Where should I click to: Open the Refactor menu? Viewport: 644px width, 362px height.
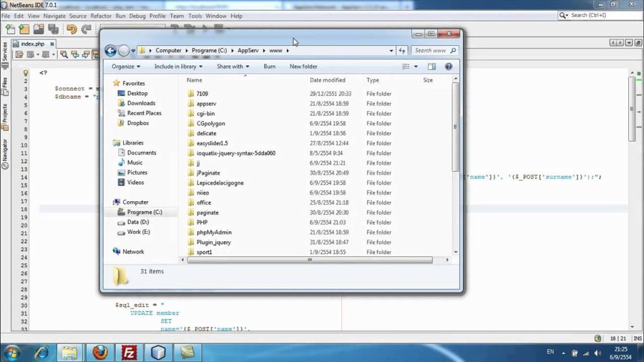click(101, 16)
